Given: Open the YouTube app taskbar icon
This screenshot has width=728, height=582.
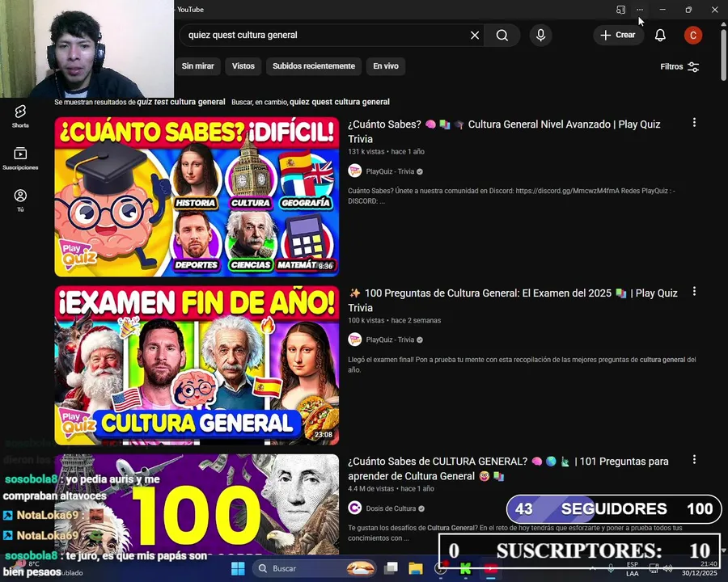Looking at the screenshot, I should pyautogui.click(x=491, y=568).
